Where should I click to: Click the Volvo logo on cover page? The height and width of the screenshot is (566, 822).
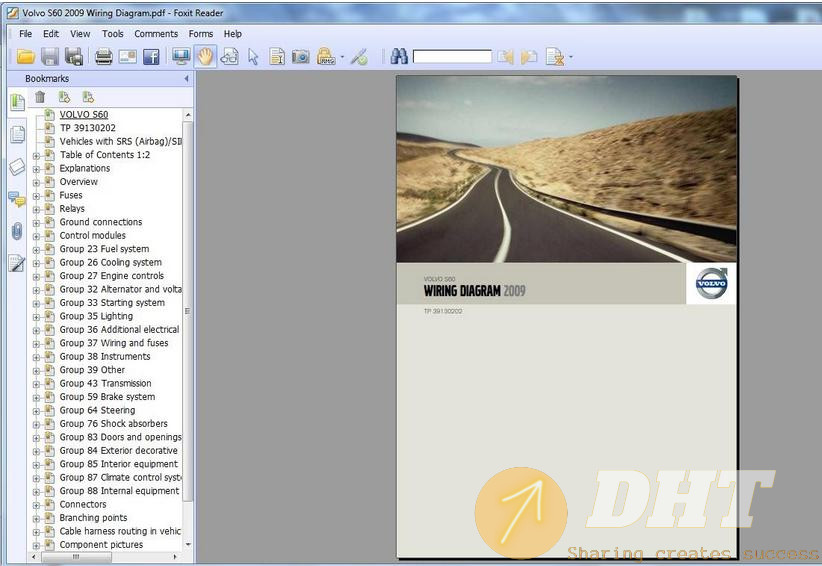[711, 284]
